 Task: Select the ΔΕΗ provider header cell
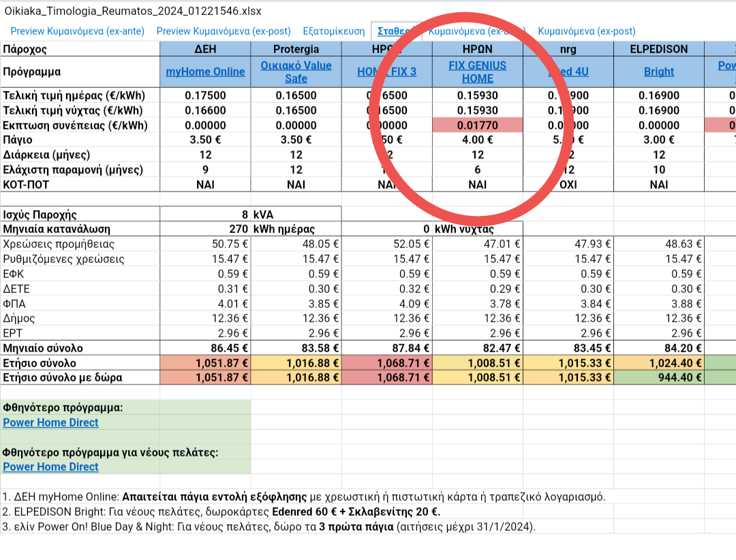click(205, 49)
